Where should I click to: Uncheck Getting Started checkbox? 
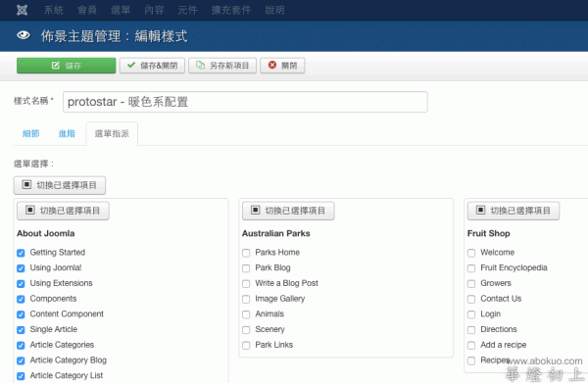coord(21,253)
